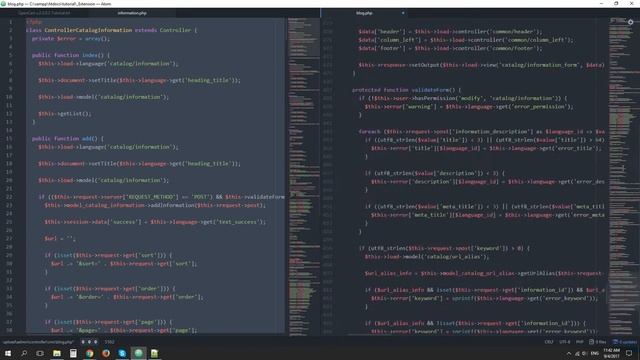Click the isset get 'order' condition line

(x=110, y=289)
